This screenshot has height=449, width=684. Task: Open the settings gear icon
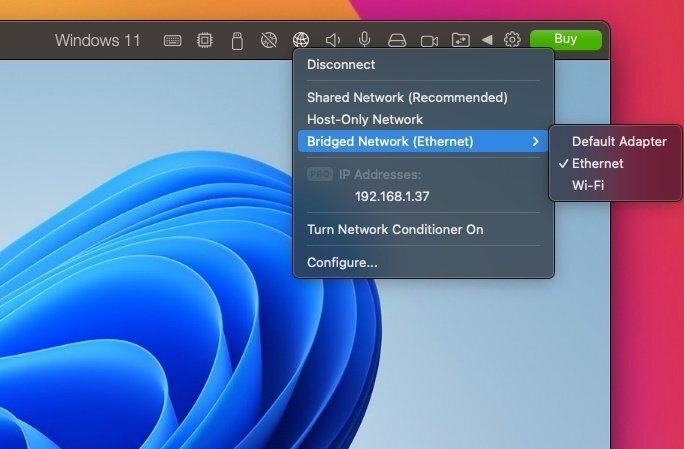click(512, 40)
